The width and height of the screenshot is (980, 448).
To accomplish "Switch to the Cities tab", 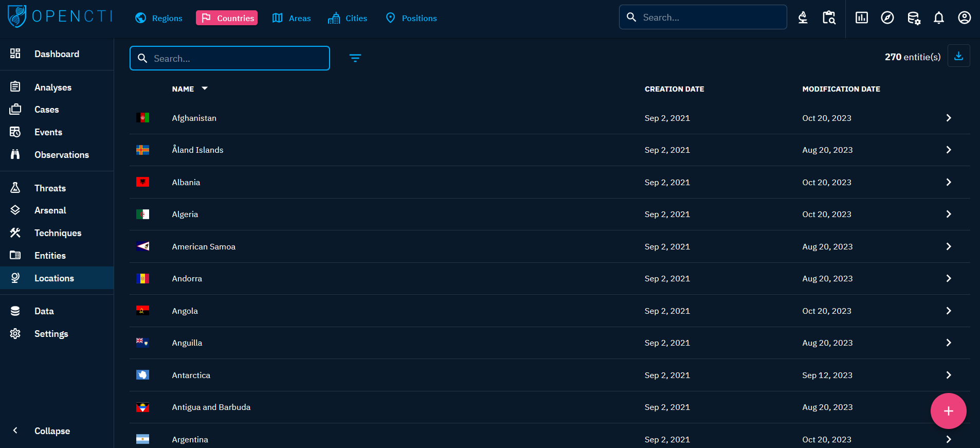I will (x=348, y=18).
